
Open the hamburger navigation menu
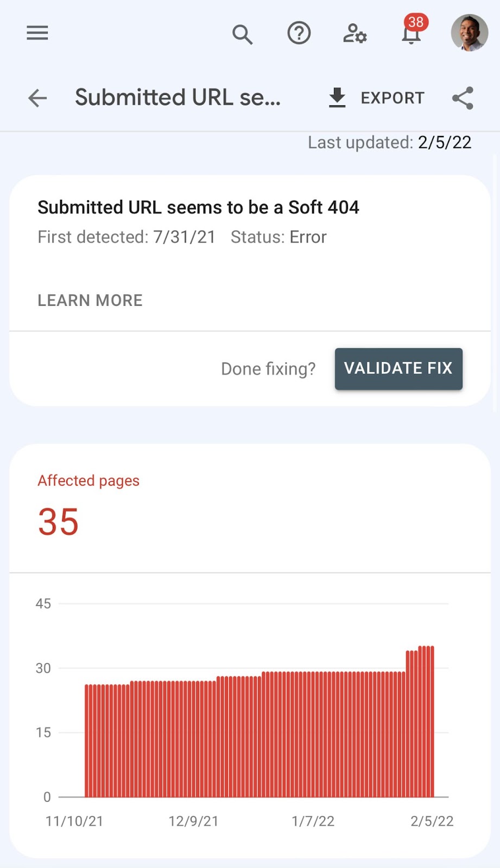pos(37,33)
